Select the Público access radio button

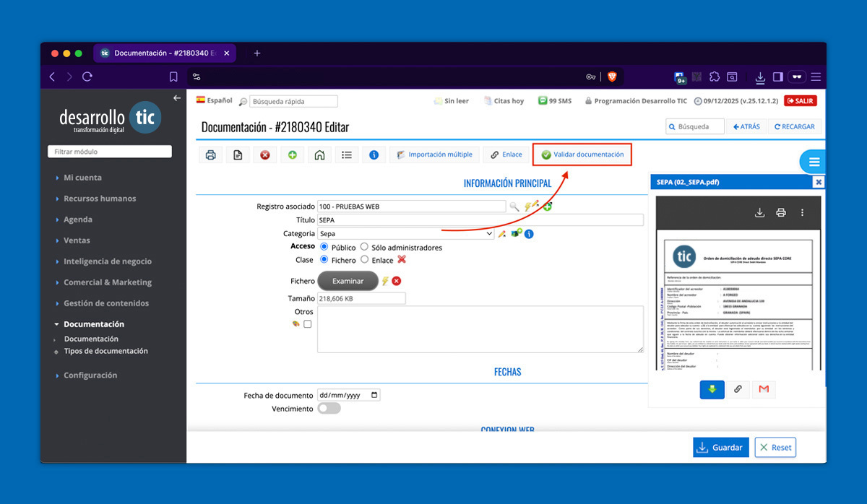323,246
